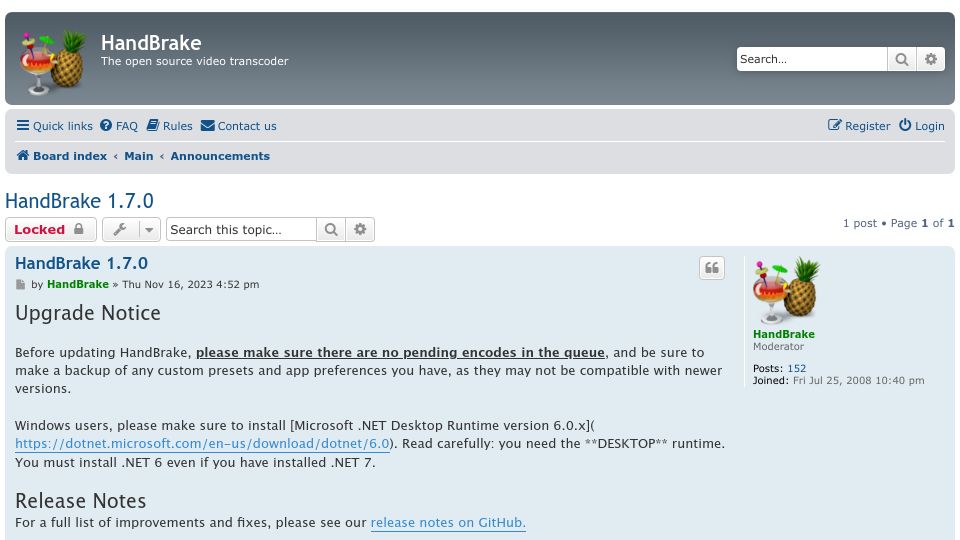960x540 pixels.
Task: Click the header search magnifier button
Action: 902,59
